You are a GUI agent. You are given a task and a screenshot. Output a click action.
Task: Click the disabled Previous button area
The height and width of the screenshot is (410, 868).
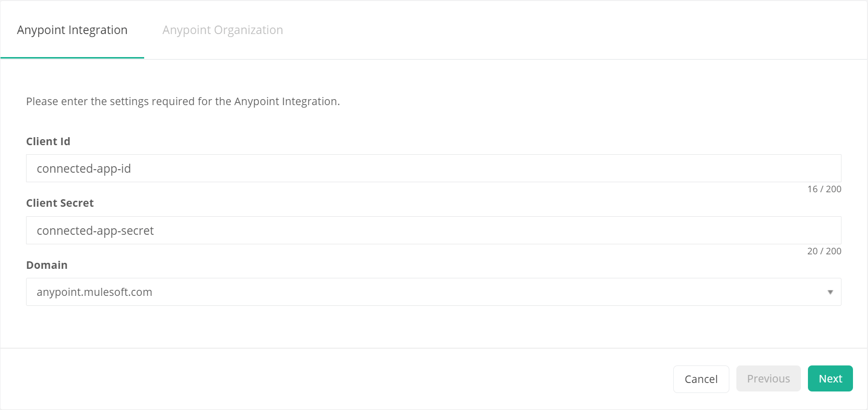pos(768,378)
